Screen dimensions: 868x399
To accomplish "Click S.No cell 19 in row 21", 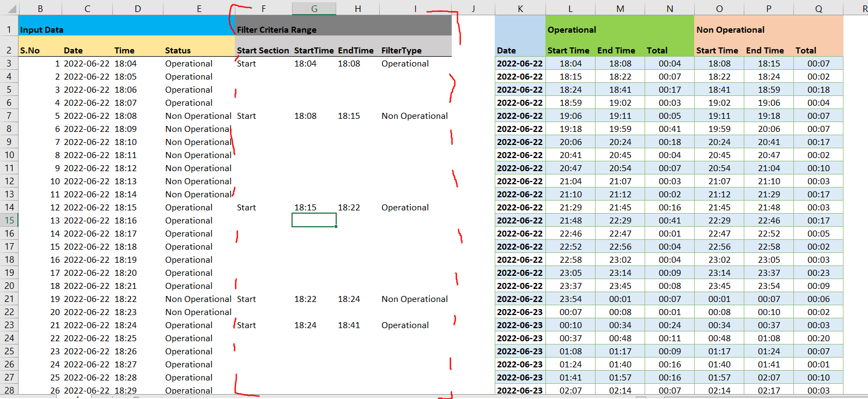I will [40, 299].
